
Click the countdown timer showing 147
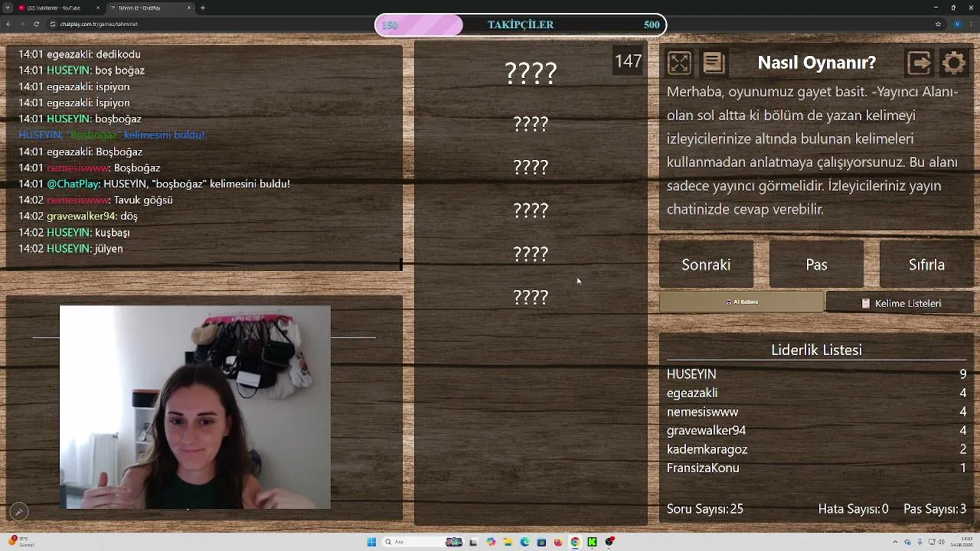[x=628, y=61]
